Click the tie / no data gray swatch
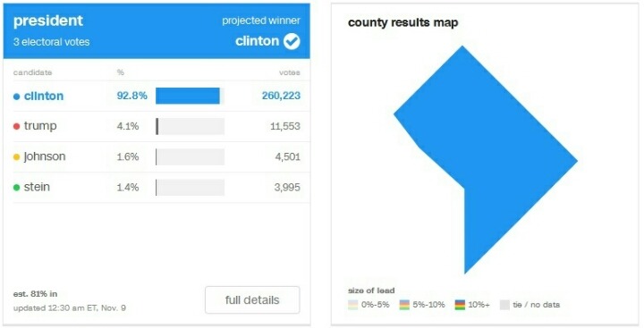Image resolution: width=644 pixels, height=328 pixels. tap(504, 305)
